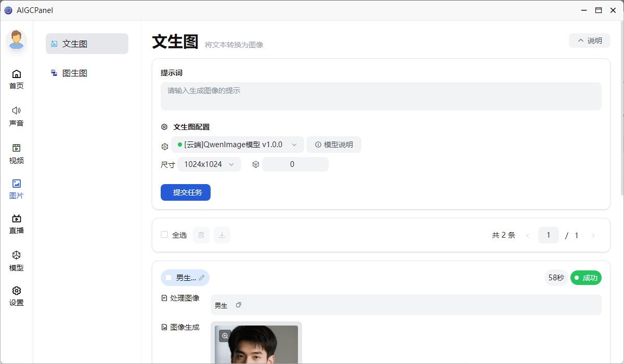Click the 图像生成 label
Image resolution: width=624 pixels, height=364 pixels.
[x=180, y=327]
